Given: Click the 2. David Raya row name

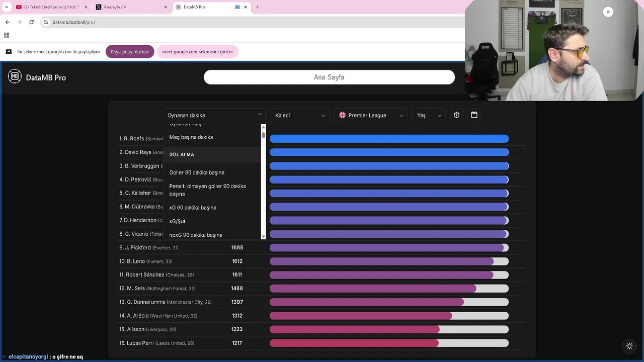Looking at the screenshot, I should (x=141, y=152).
